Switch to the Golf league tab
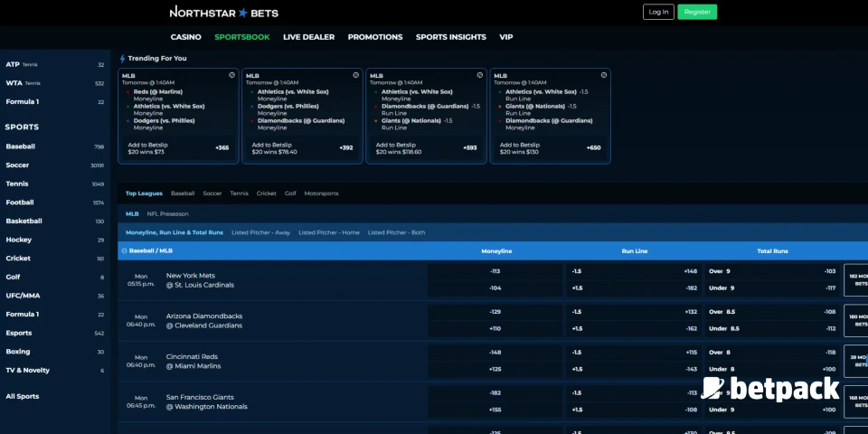Image resolution: width=868 pixels, height=434 pixels. click(290, 193)
